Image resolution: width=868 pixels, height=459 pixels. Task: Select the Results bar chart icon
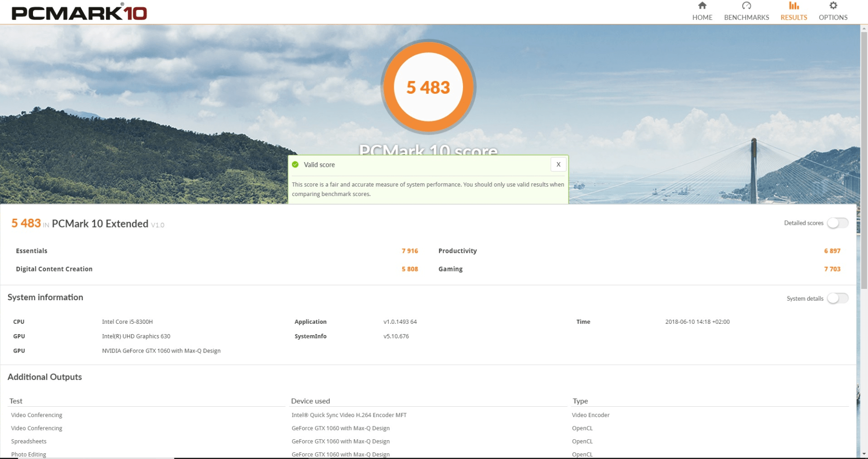[794, 6]
